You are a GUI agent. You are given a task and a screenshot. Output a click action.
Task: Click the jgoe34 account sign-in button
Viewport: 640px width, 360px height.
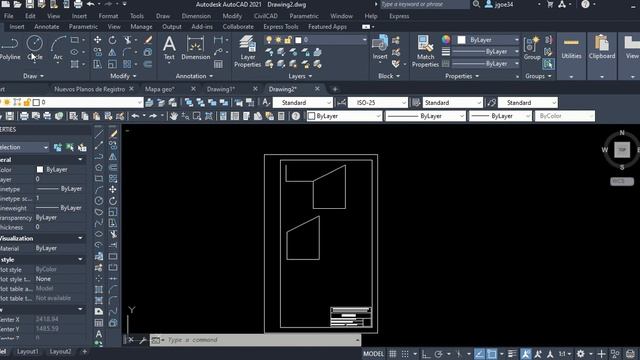click(x=499, y=4)
